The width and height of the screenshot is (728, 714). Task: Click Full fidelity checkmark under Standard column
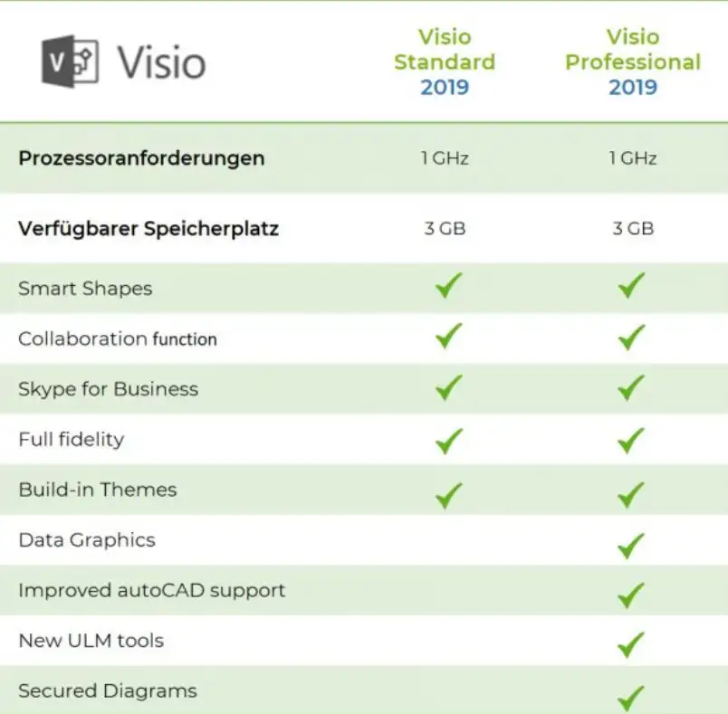448,441
